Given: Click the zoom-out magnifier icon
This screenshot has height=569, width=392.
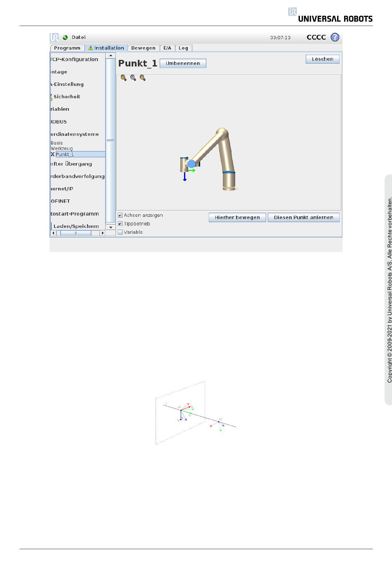Looking at the screenshot, I should [142, 78].
